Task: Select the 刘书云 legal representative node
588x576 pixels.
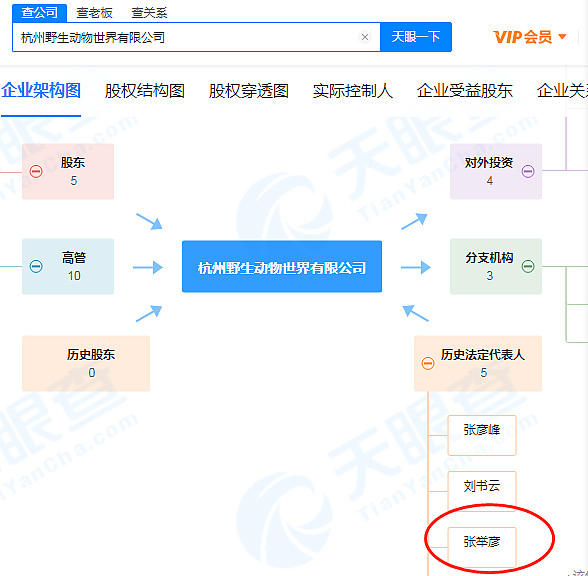Action: (482, 491)
